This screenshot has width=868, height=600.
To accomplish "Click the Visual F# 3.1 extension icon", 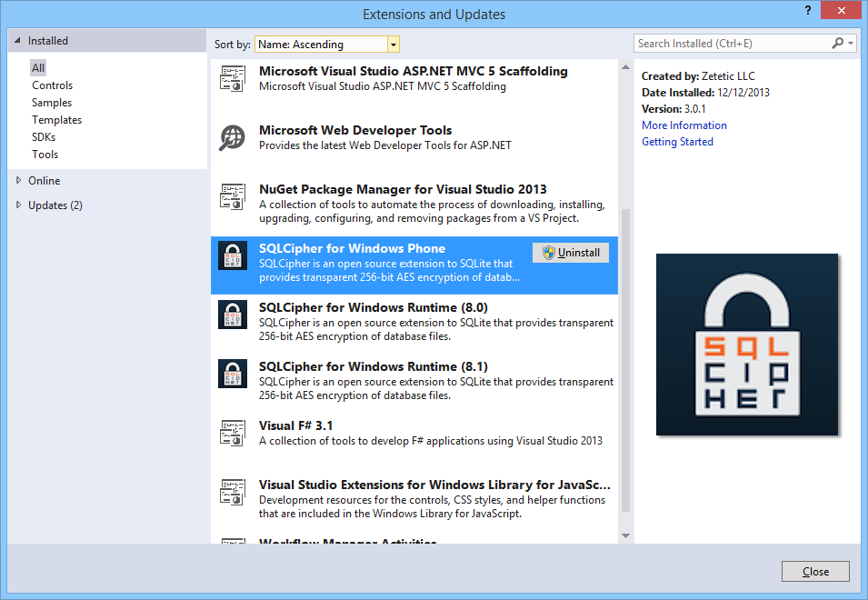I will pyautogui.click(x=233, y=434).
